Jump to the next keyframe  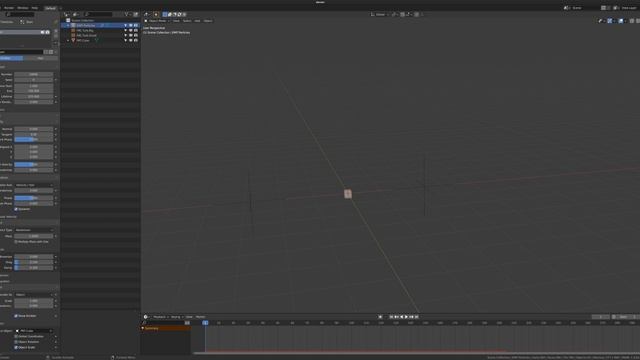411,317
